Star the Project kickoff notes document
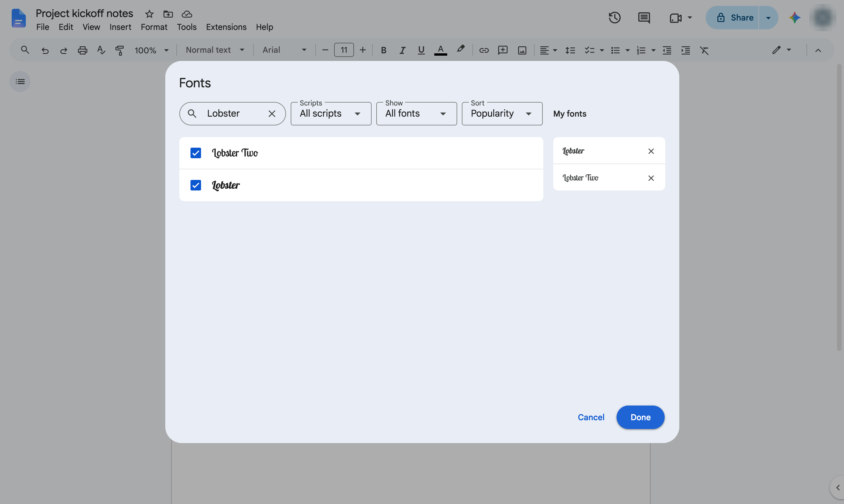 (149, 14)
